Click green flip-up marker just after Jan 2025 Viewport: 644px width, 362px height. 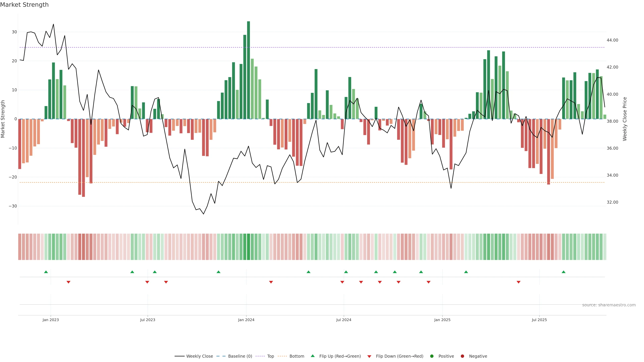(x=466, y=272)
